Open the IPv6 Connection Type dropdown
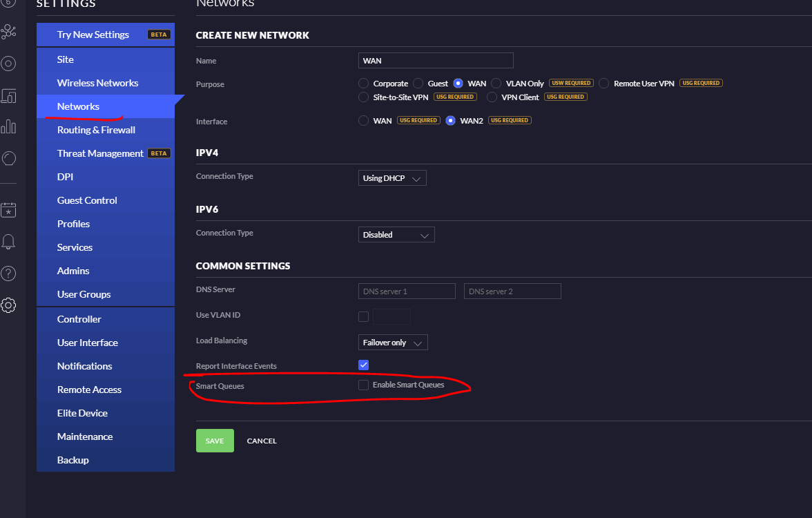This screenshot has width=812, height=518. (396, 235)
